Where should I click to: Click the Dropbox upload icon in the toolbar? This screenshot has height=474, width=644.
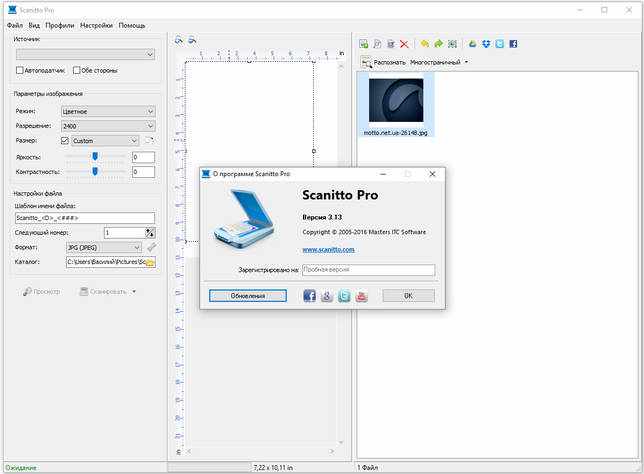(x=486, y=44)
